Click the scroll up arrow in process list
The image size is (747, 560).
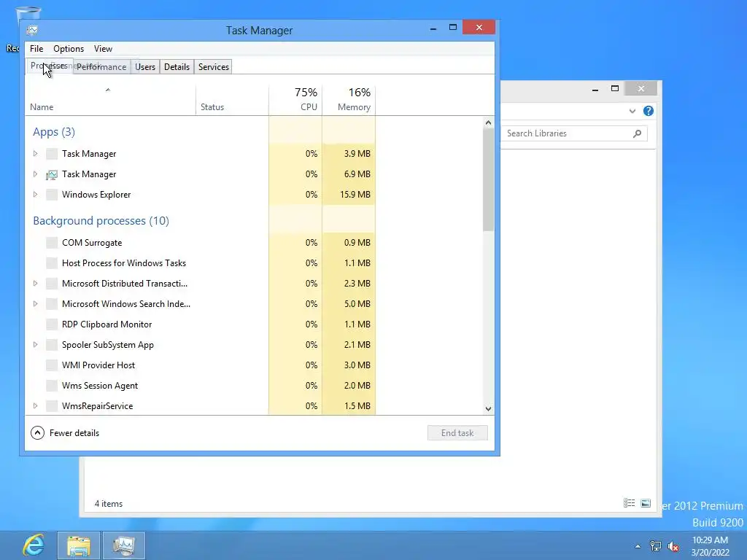pos(488,122)
